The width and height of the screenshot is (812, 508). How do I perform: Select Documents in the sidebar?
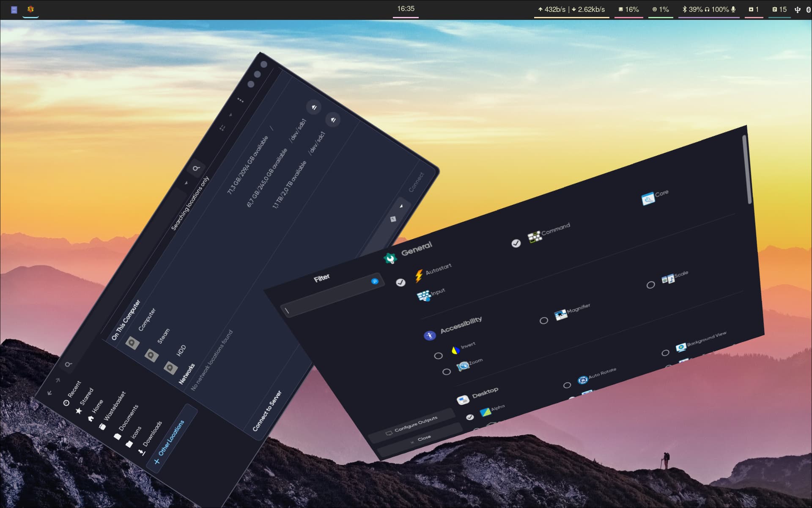[126, 422]
